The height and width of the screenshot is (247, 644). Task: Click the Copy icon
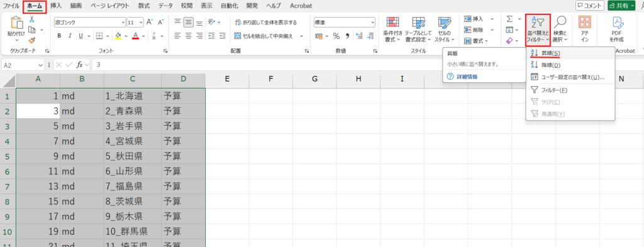[x=31, y=30]
